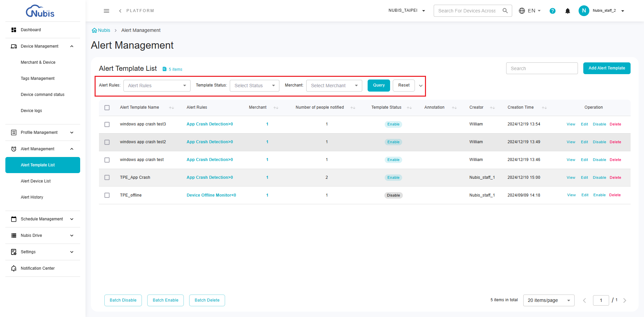Click the page number input box

[601, 300]
